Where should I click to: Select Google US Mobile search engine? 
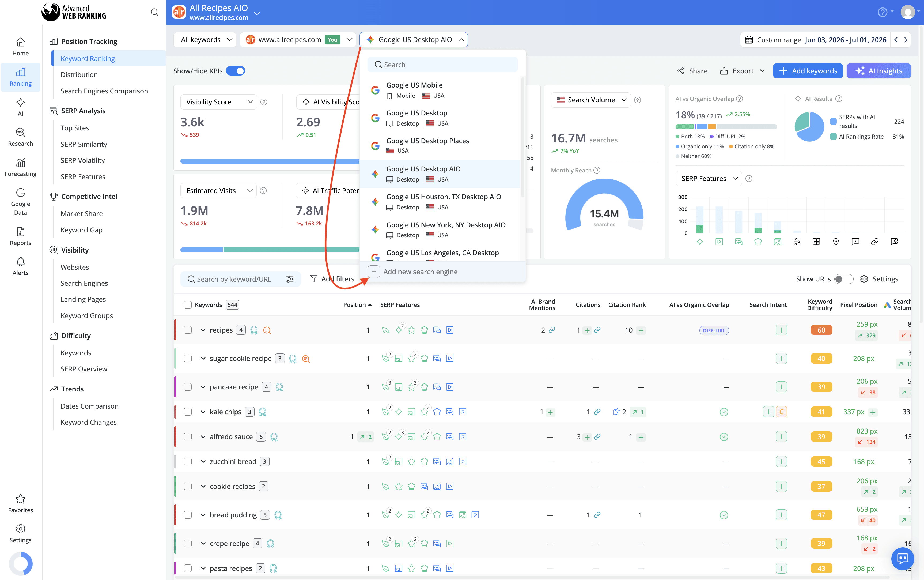coord(440,90)
